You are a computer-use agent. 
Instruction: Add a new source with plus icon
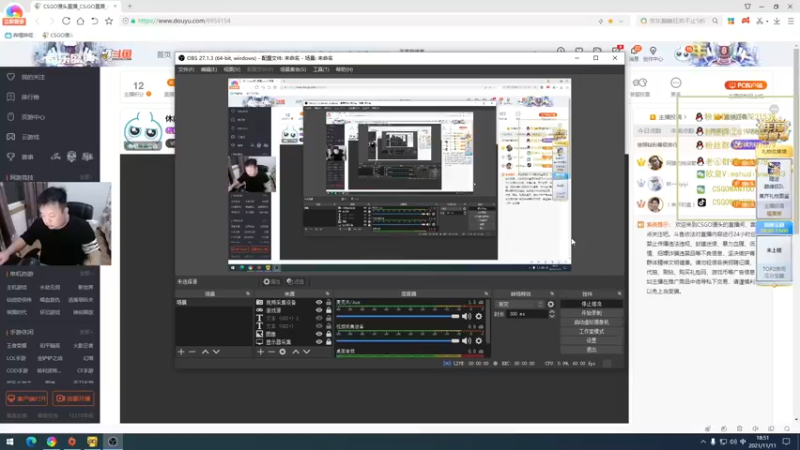point(261,352)
